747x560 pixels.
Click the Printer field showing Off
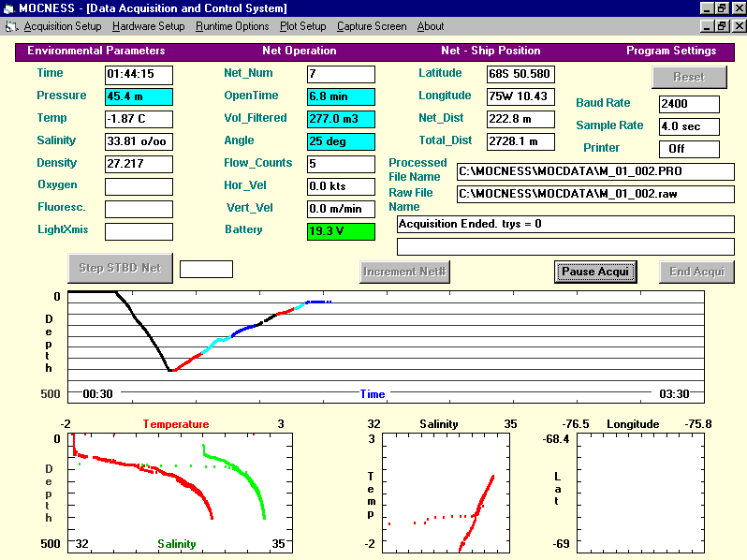pyautogui.click(x=689, y=149)
